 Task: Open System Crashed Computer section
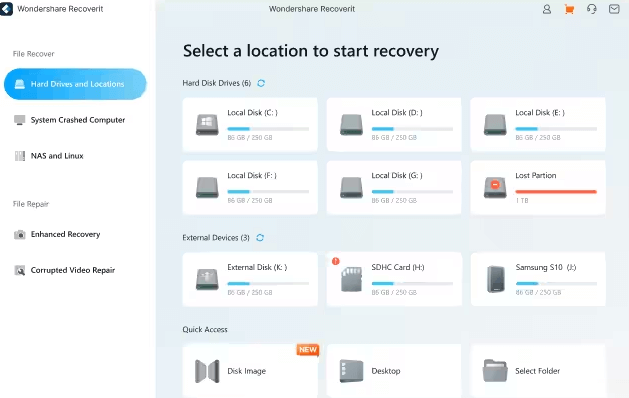tap(75, 120)
